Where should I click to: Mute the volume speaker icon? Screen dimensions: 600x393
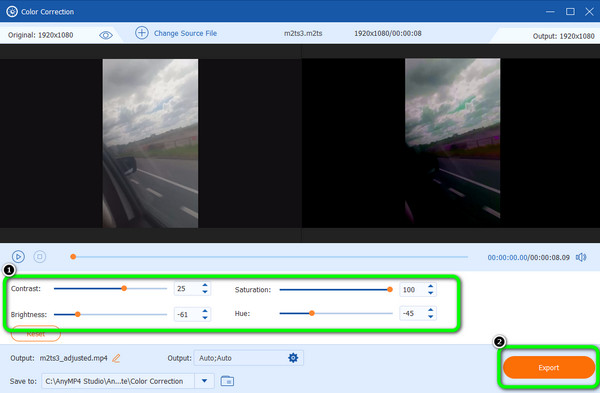581,257
